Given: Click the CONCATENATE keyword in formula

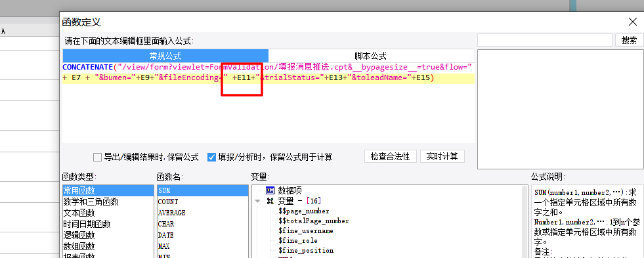Looking at the screenshot, I should [x=87, y=66].
